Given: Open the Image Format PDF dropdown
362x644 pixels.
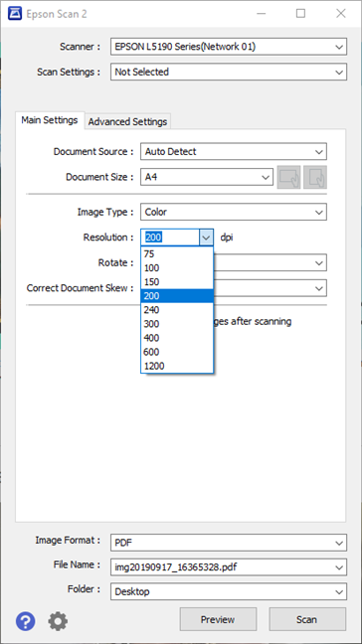Looking at the screenshot, I should tap(229, 543).
